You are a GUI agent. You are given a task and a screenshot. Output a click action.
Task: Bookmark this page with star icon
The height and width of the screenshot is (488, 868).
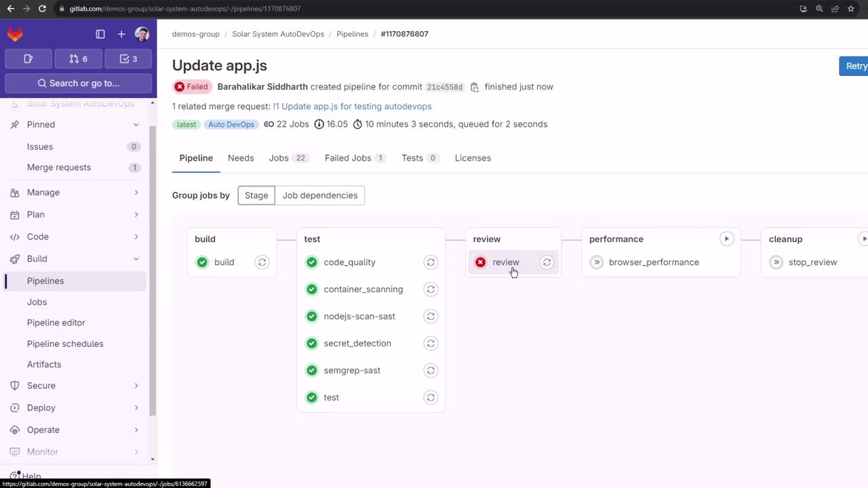coord(851,9)
